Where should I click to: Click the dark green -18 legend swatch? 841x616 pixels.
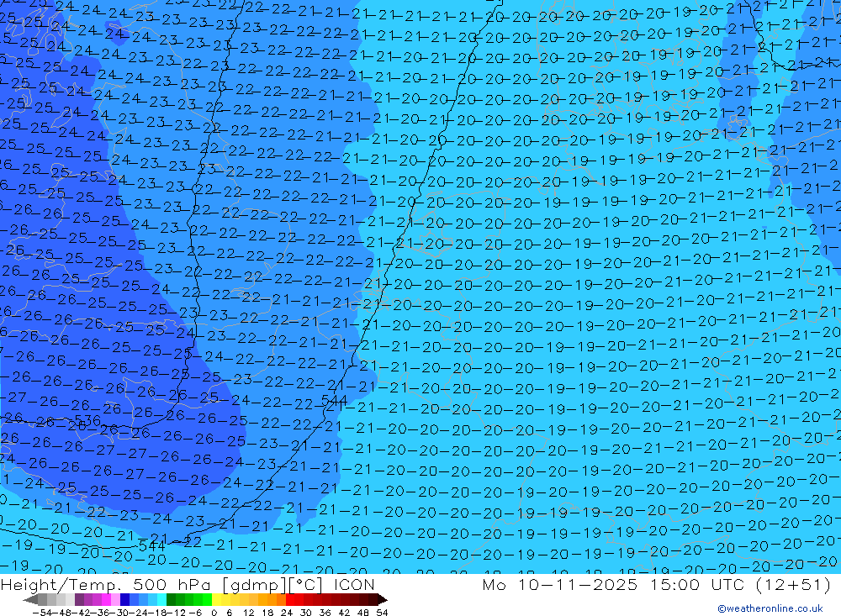click(171, 600)
